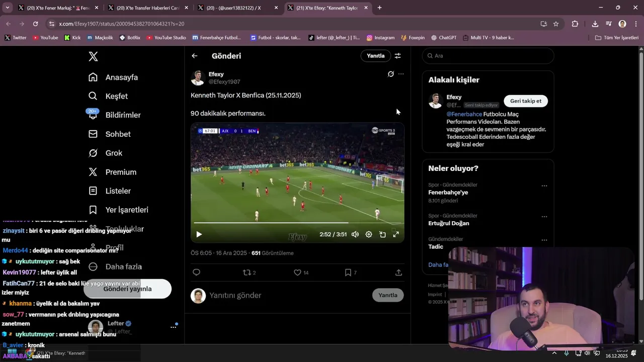Go back using the Gönderi arrow
The image size is (644, 362).
click(195, 56)
